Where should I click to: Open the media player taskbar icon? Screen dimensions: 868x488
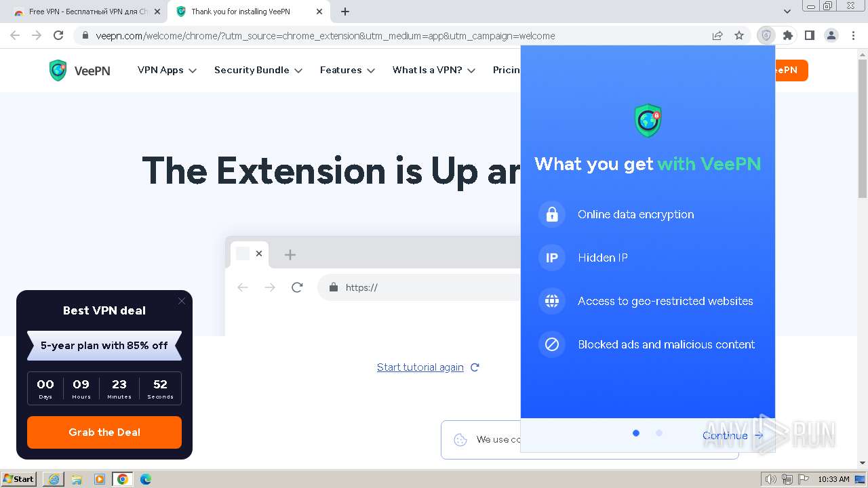coord(100,479)
